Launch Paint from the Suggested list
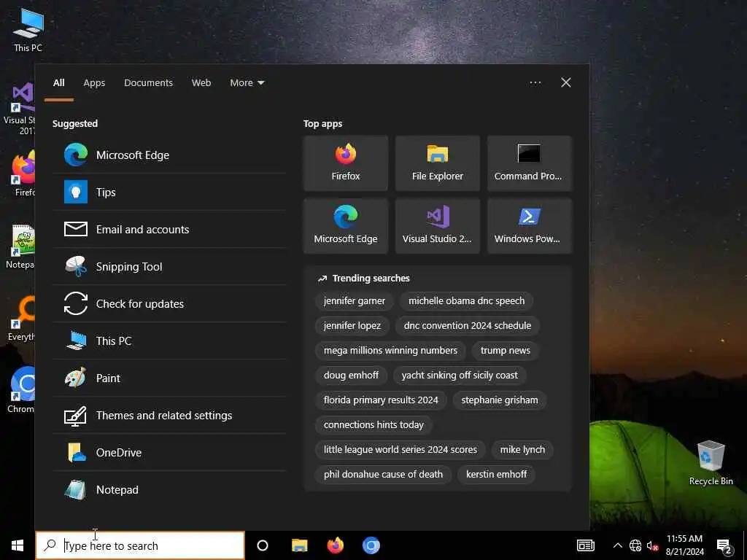 169,378
